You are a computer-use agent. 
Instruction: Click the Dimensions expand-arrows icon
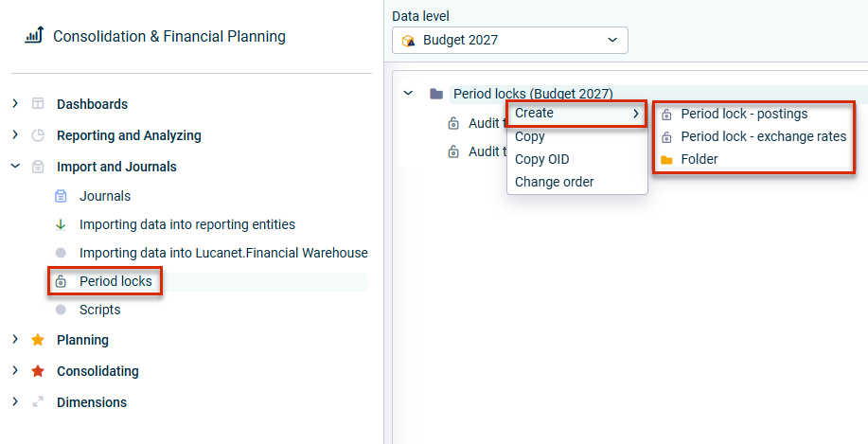pyautogui.click(x=38, y=402)
